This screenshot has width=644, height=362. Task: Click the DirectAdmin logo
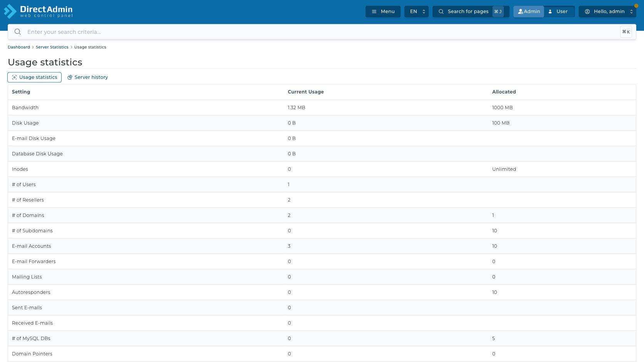38,11
